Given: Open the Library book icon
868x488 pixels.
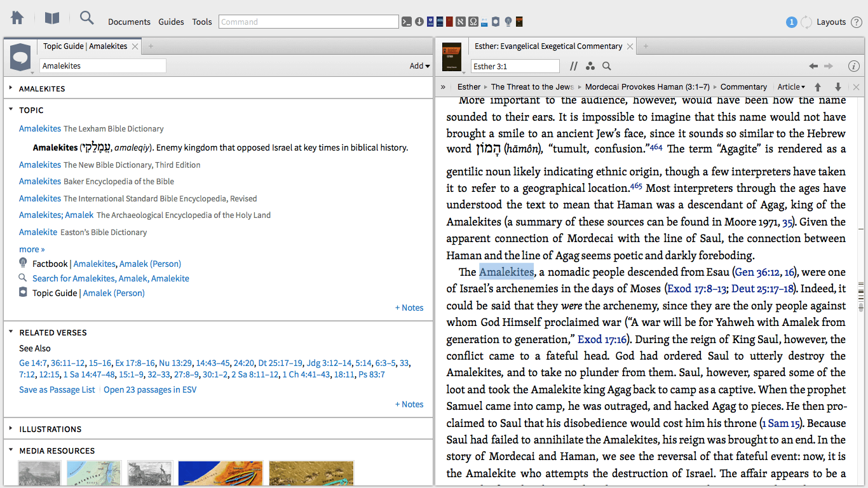Looking at the screenshot, I should coord(52,18).
